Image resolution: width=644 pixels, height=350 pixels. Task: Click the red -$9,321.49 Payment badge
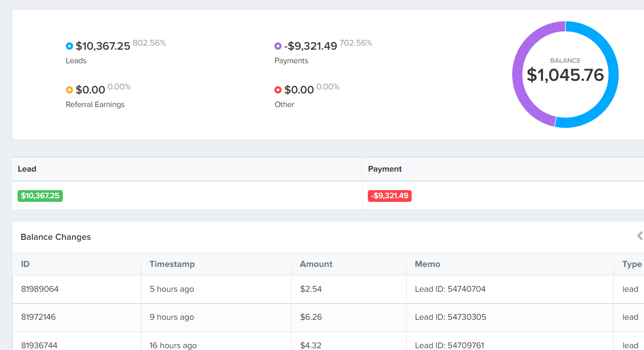coord(389,196)
